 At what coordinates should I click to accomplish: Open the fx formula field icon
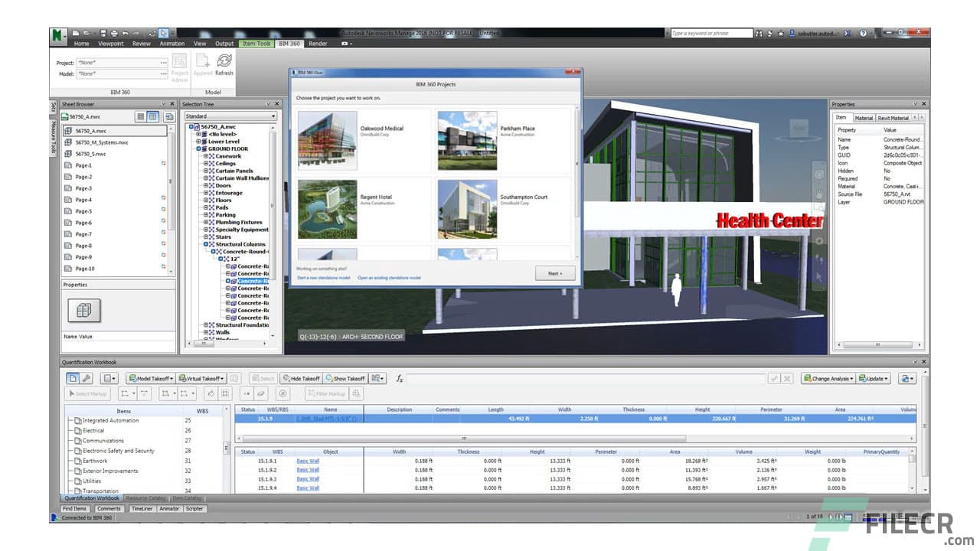pyautogui.click(x=400, y=377)
